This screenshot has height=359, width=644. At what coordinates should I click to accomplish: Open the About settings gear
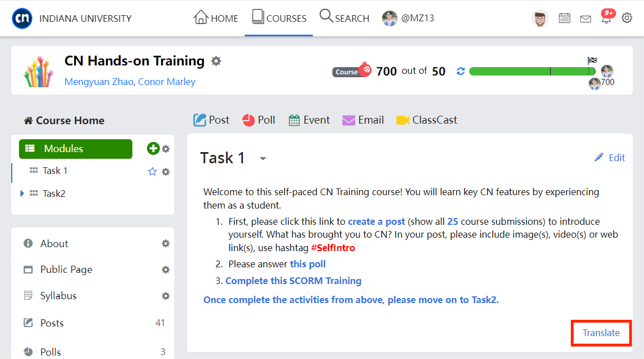tap(165, 243)
